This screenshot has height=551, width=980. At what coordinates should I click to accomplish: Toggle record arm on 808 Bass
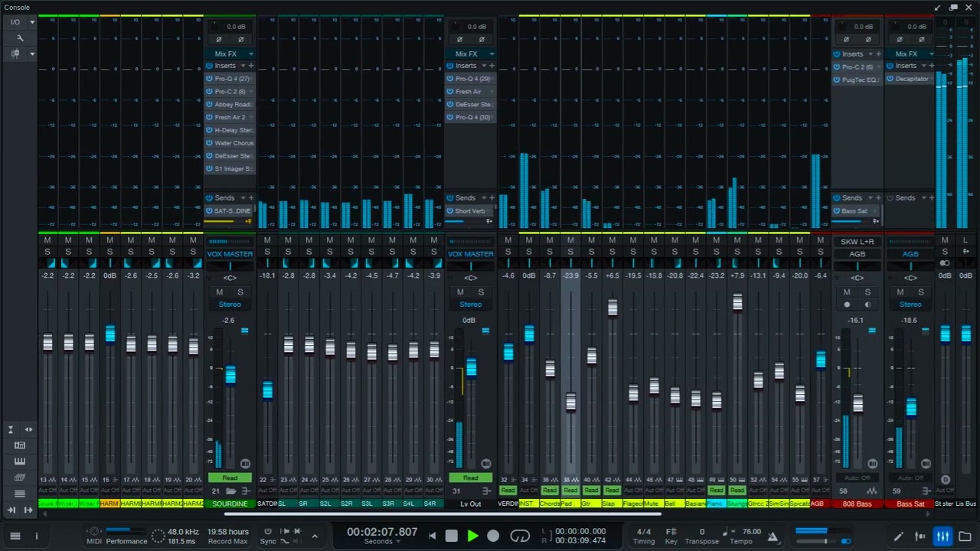click(x=847, y=305)
